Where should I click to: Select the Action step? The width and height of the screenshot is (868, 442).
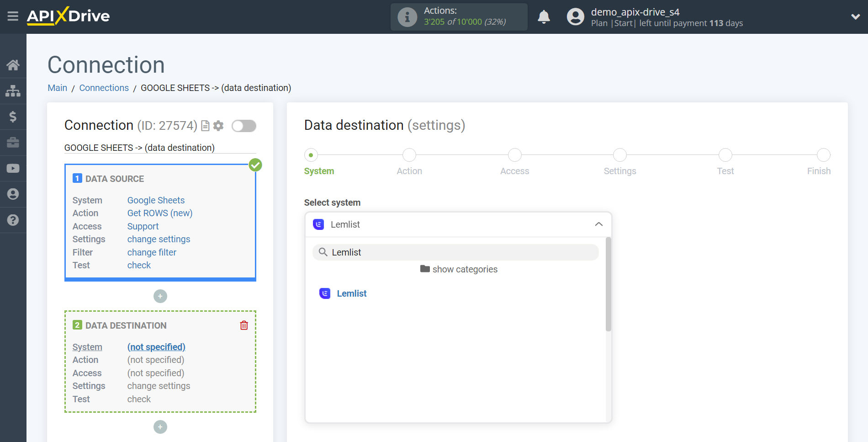click(x=409, y=155)
